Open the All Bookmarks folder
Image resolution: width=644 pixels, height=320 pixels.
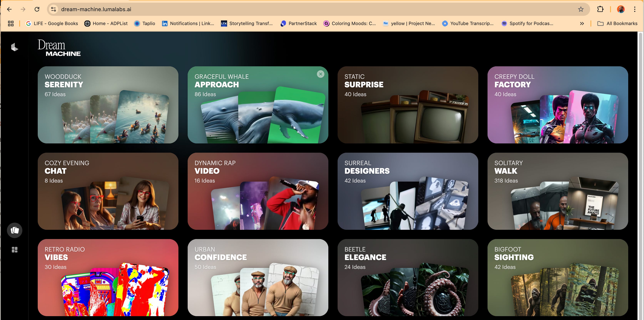(617, 23)
